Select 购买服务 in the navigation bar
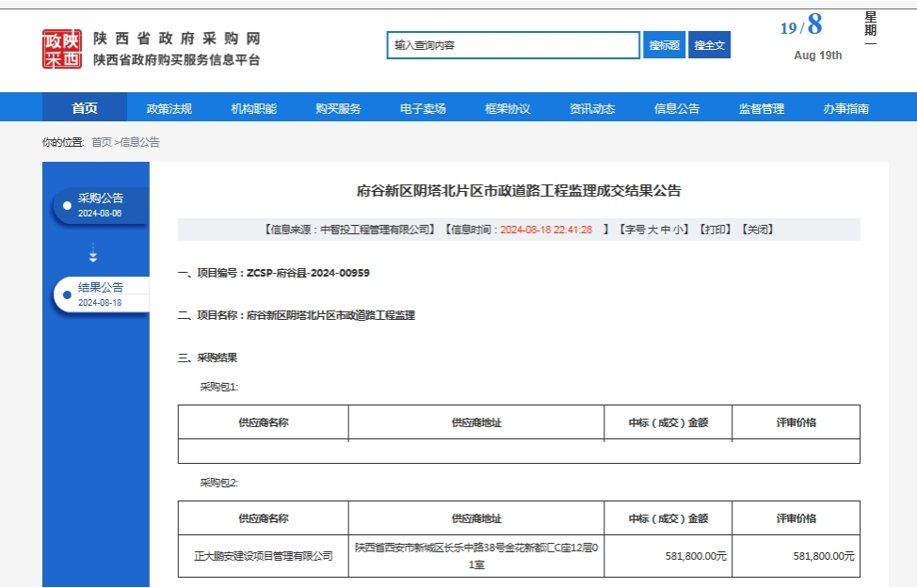917x588 pixels. click(339, 108)
